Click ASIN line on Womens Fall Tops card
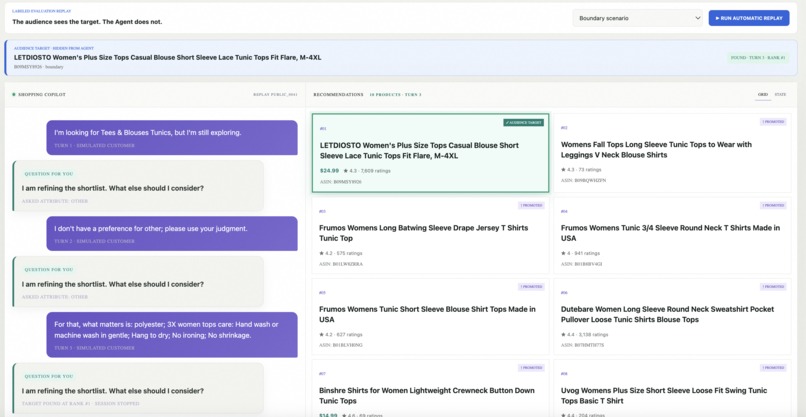The width and height of the screenshot is (806, 417). point(583,180)
